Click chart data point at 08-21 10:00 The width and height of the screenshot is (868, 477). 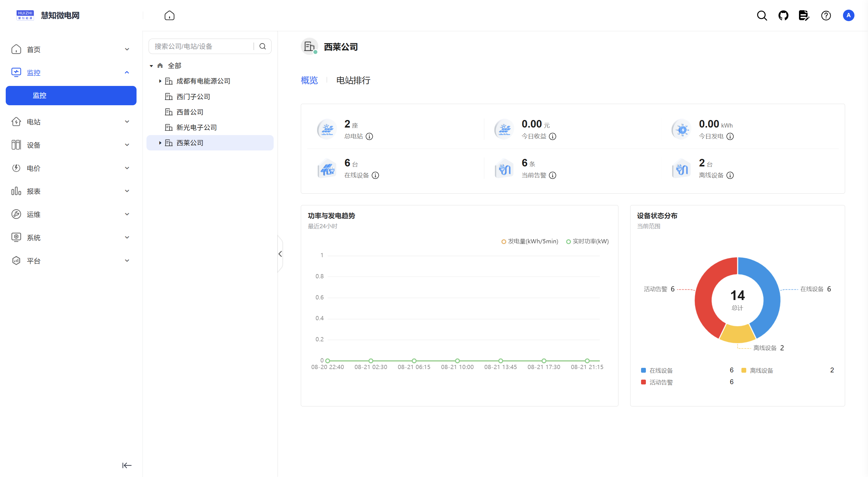pos(457,361)
